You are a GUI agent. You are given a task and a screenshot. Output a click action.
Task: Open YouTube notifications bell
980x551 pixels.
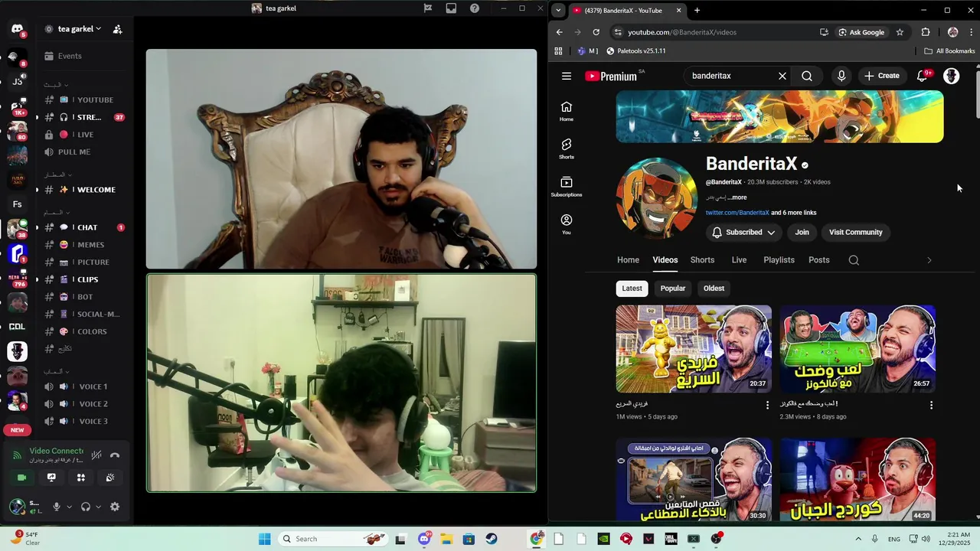pos(922,76)
